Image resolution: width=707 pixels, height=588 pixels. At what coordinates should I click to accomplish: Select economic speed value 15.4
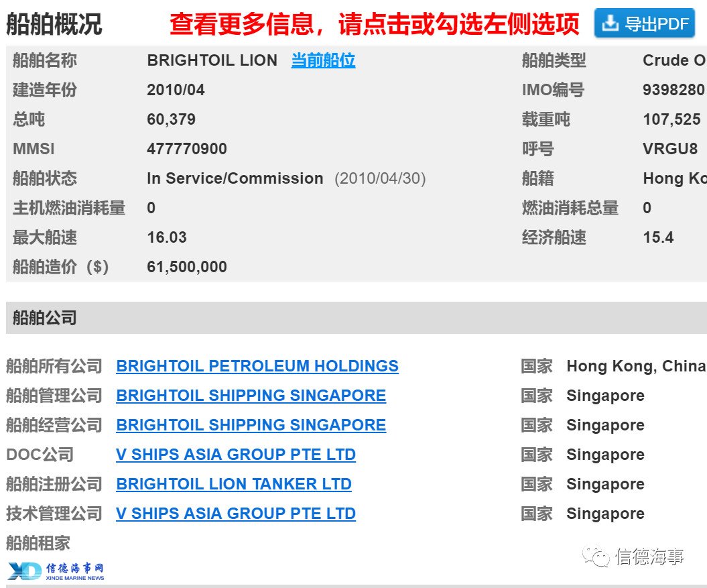(658, 237)
